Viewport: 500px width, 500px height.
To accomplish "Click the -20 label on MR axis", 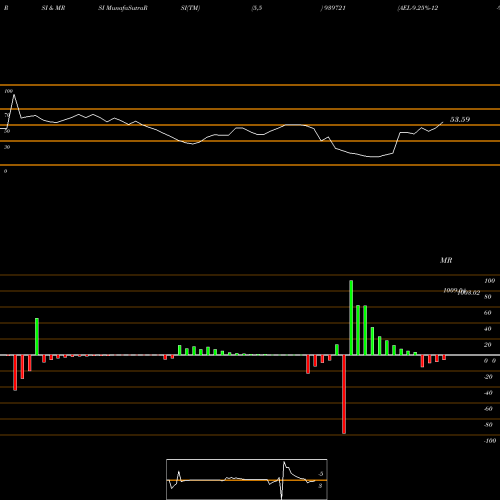I will [x=488, y=377].
